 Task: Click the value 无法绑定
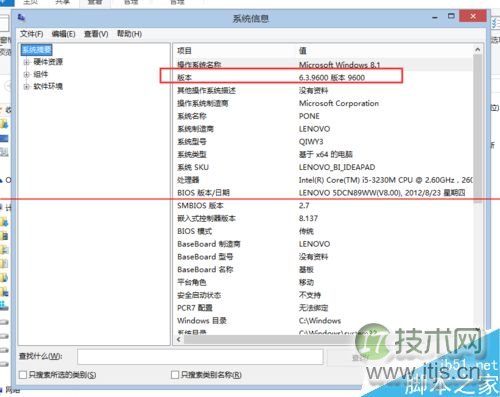pos(313,308)
